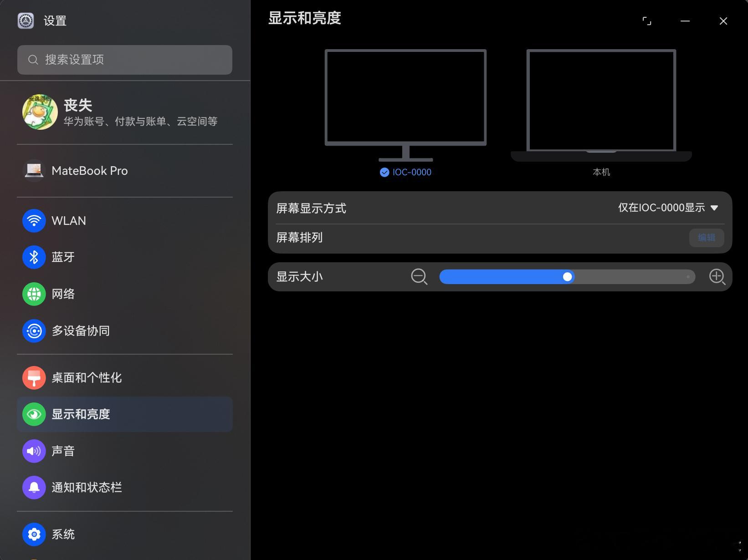This screenshot has width=748, height=560.
Task: Open the user avatar for 丧失
Action: pyautogui.click(x=40, y=112)
